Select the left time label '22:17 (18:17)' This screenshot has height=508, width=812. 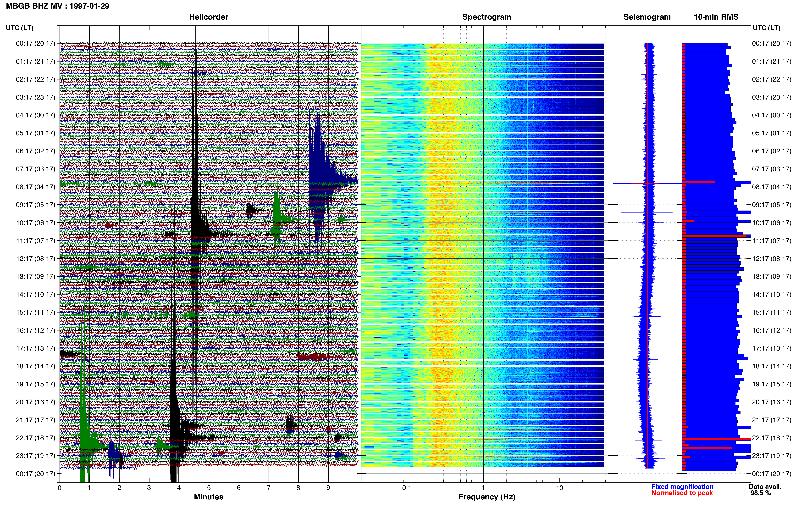36,438
